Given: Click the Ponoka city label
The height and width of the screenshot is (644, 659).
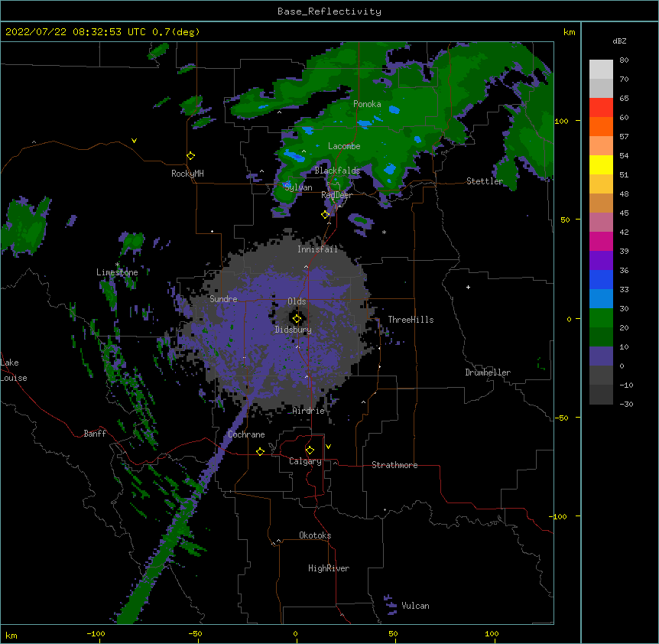Looking at the screenshot, I should [367, 104].
